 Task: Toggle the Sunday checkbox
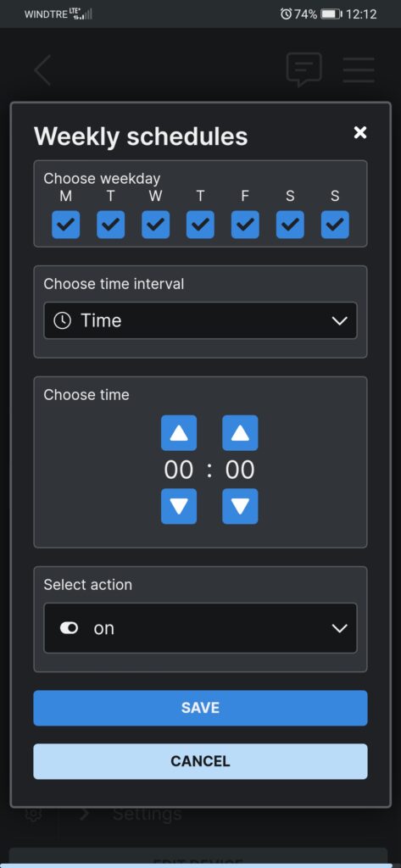click(x=335, y=225)
